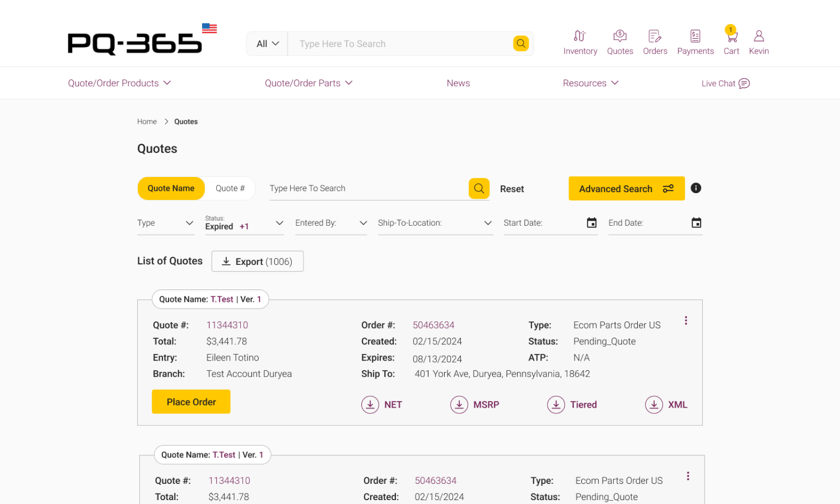840x504 pixels.
Task: Click the Start Date field
Action: [550, 223]
